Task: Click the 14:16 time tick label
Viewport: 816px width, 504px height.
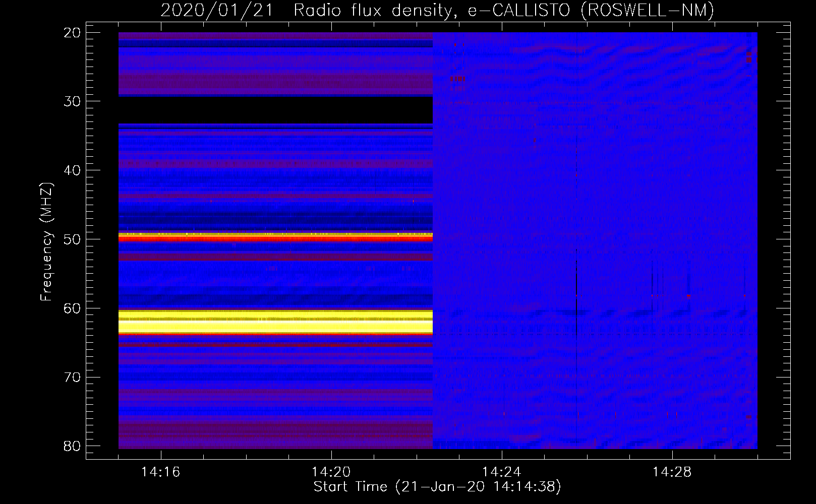Action: (x=161, y=472)
